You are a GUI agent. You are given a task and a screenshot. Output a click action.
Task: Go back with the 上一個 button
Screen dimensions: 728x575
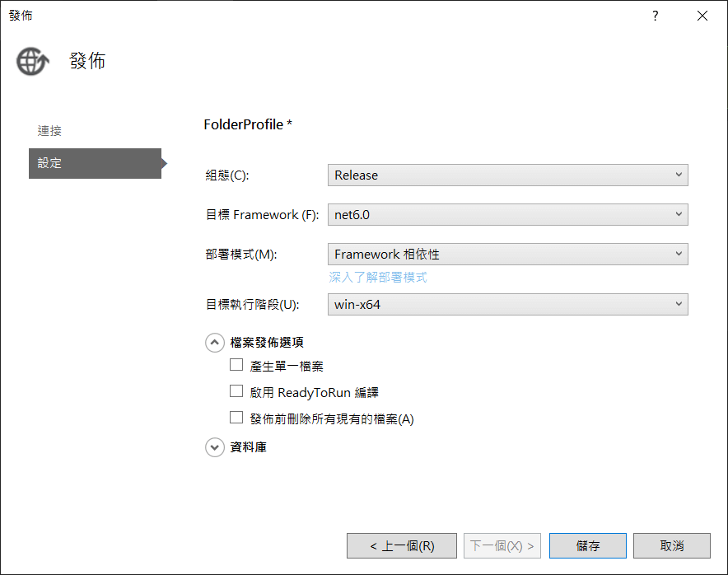coord(402,545)
